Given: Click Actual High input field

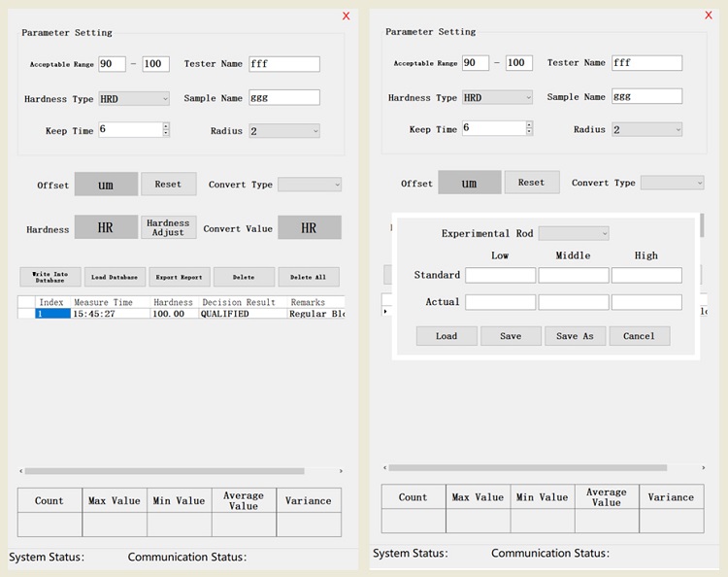Looking at the screenshot, I should click(646, 302).
